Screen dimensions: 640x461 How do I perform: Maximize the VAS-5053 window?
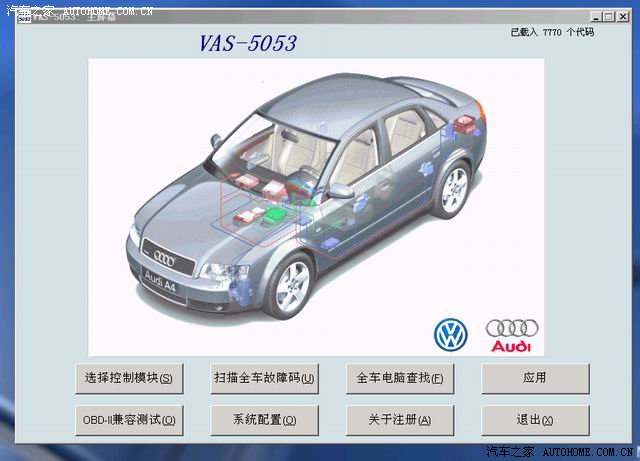609,17
